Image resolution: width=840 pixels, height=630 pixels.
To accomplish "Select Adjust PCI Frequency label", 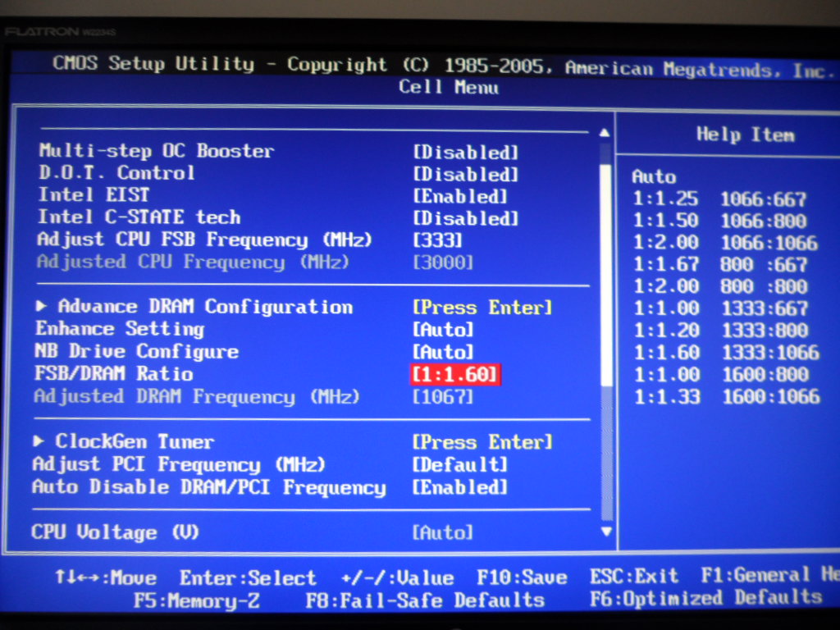I will point(179,464).
